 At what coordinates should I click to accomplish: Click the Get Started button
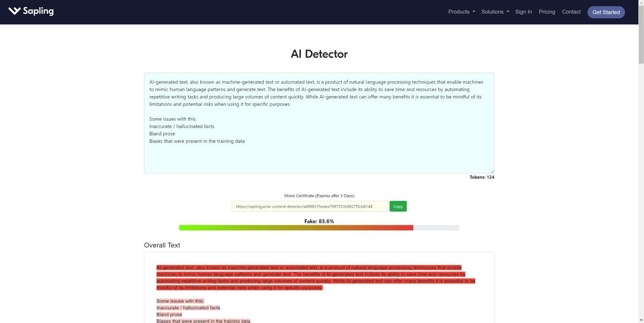point(606,12)
